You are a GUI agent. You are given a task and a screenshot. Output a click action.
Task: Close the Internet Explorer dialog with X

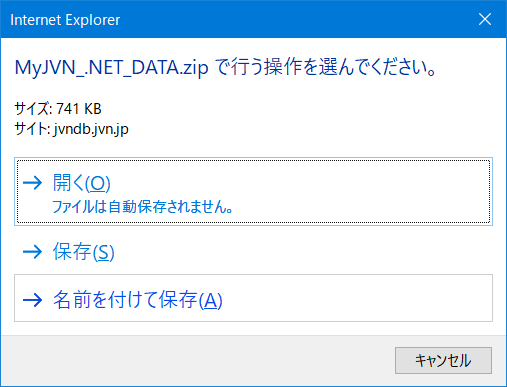point(485,19)
